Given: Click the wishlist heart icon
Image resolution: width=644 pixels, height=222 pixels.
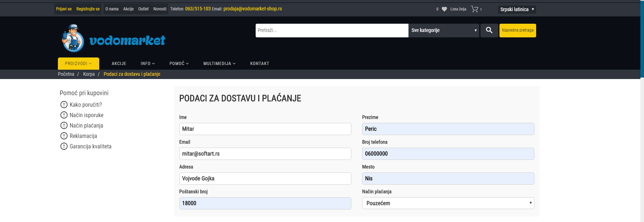Looking at the screenshot, I should (x=444, y=9).
